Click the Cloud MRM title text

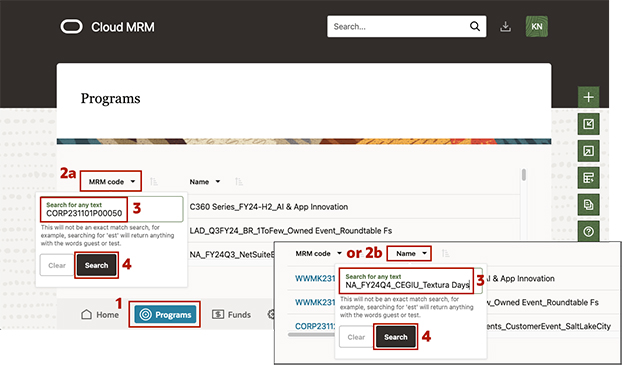point(123,27)
